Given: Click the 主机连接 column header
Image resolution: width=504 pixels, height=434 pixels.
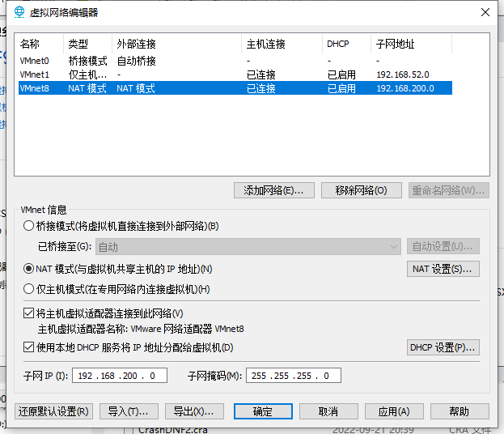Looking at the screenshot, I should [282, 44].
